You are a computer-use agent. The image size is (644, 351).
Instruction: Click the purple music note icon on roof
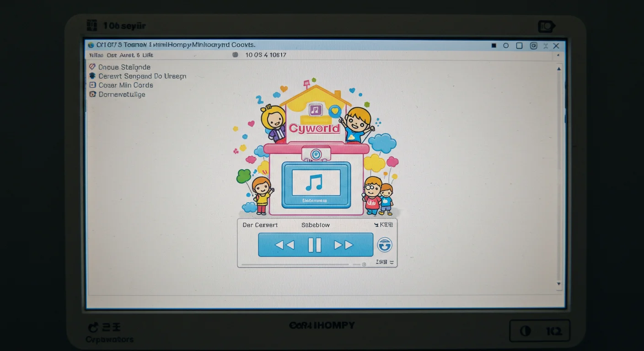pyautogui.click(x=315, y=110)
